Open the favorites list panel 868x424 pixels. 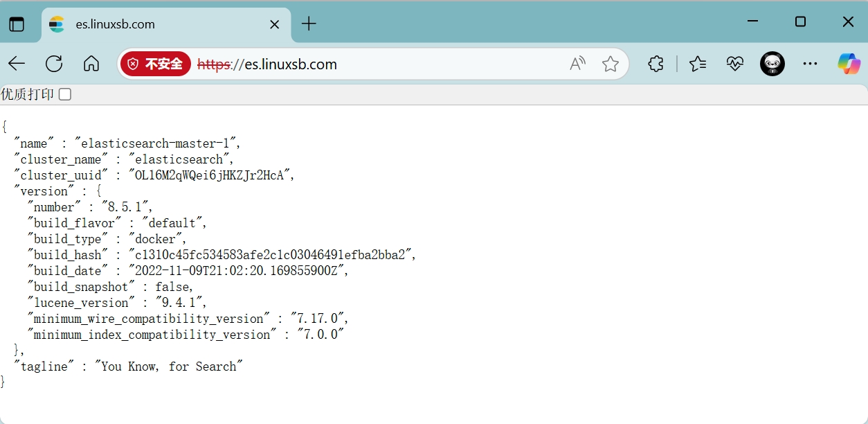coord(698,64)
